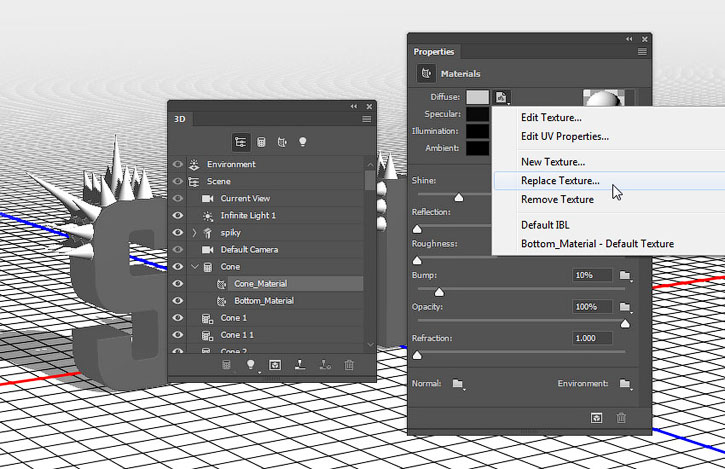Click the Bump 10% value field

point(592,276)
